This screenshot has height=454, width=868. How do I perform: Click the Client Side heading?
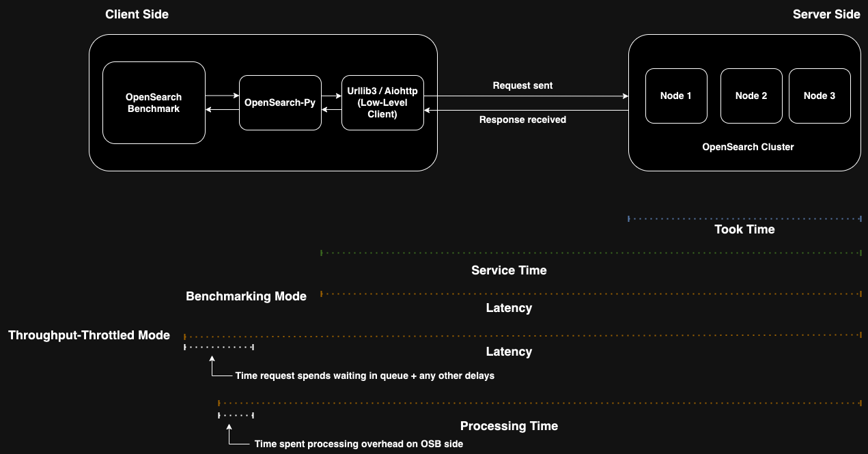137,14
